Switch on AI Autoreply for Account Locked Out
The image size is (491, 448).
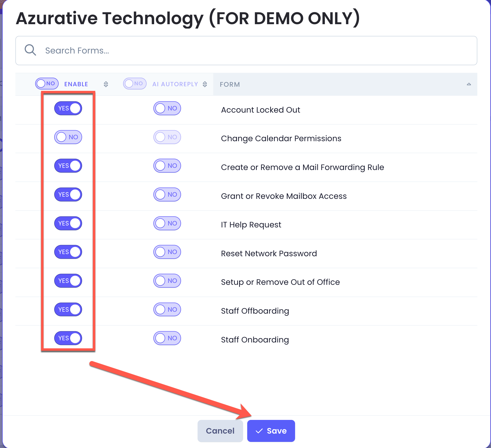point(167,108)
